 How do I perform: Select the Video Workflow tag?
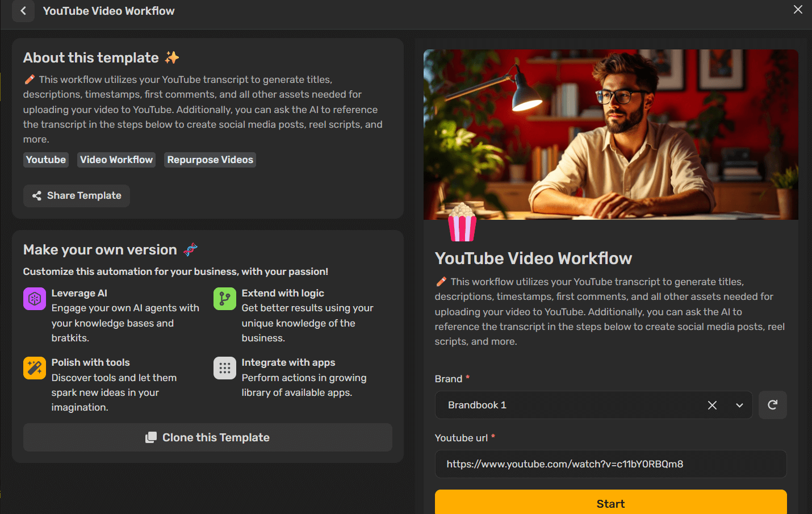pyautogui.click(x=116, y=160)
